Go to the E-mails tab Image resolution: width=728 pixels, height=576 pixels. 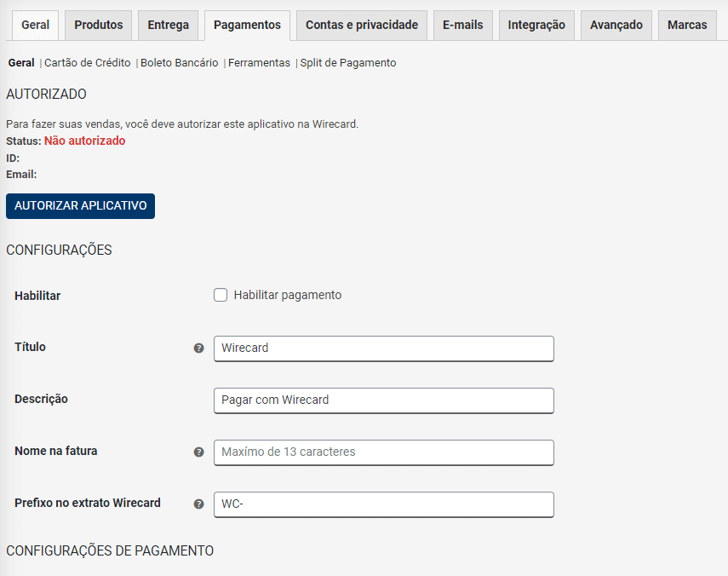pos(463,25)
